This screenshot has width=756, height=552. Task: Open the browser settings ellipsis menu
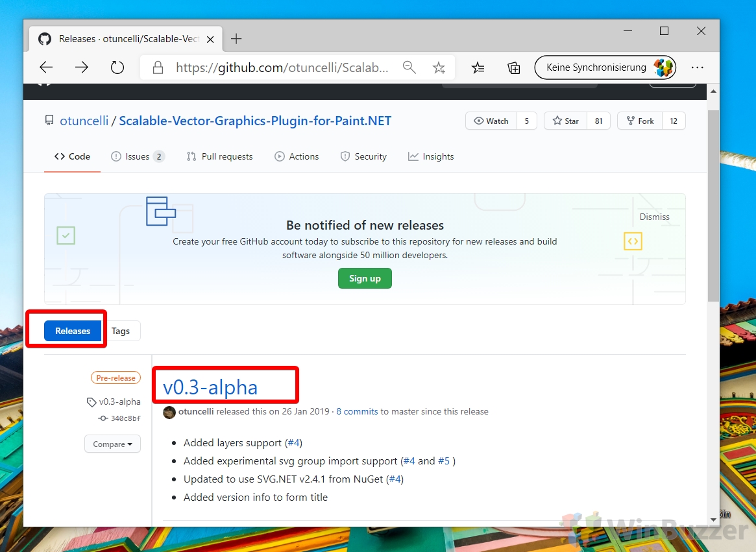[697, 67]
